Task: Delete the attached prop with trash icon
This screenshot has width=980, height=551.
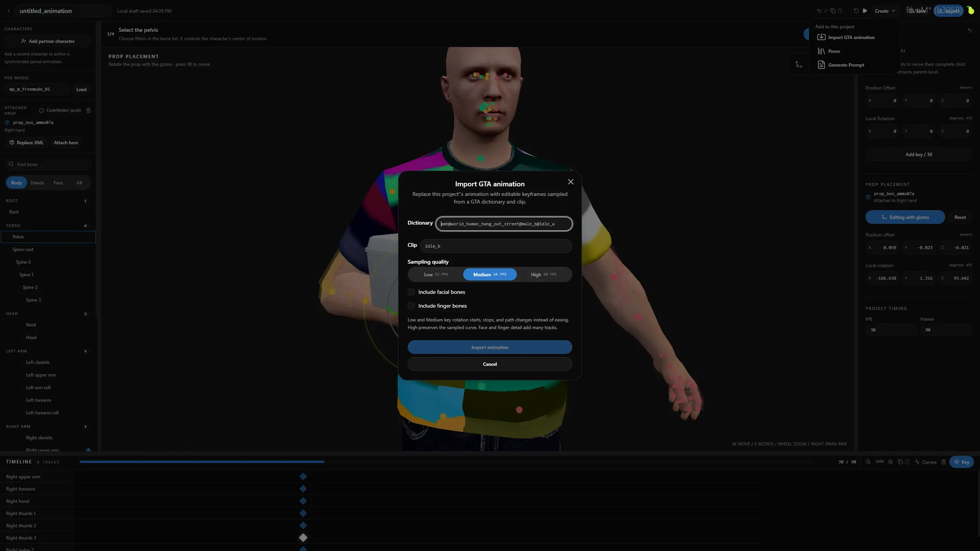Action: [x=88, y=111]
